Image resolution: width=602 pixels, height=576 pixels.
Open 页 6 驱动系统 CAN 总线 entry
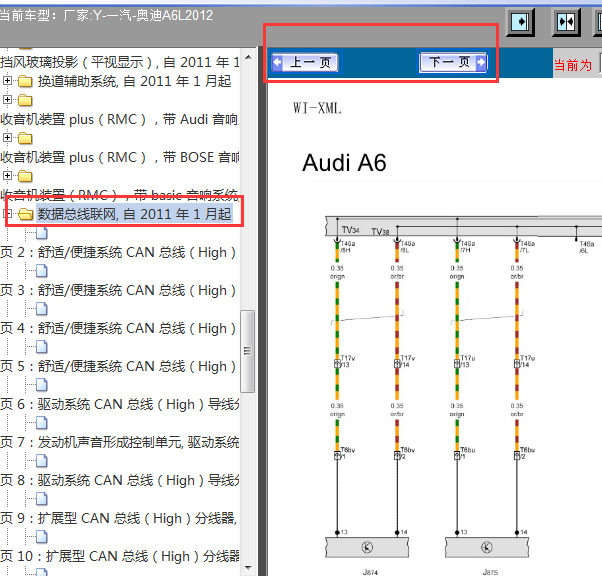click(x=119, y=404)
